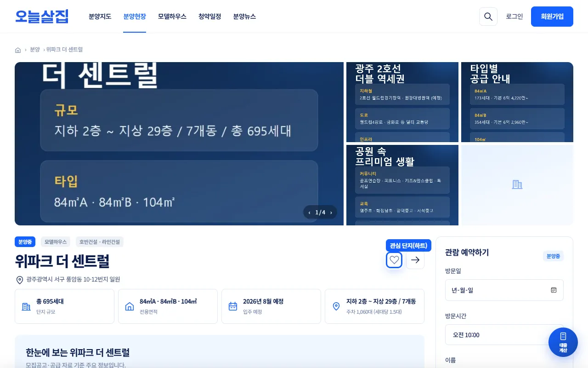Open the 공원 속 프리미엄 생활 thumbnail
This screenshot has width=588, height=368.
(x=402, y=185)
